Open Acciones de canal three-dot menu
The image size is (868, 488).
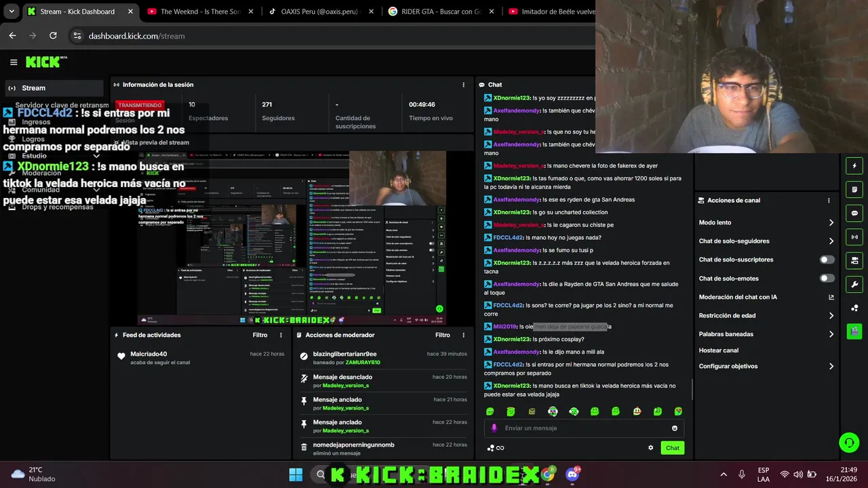click(x=828, y=200)
